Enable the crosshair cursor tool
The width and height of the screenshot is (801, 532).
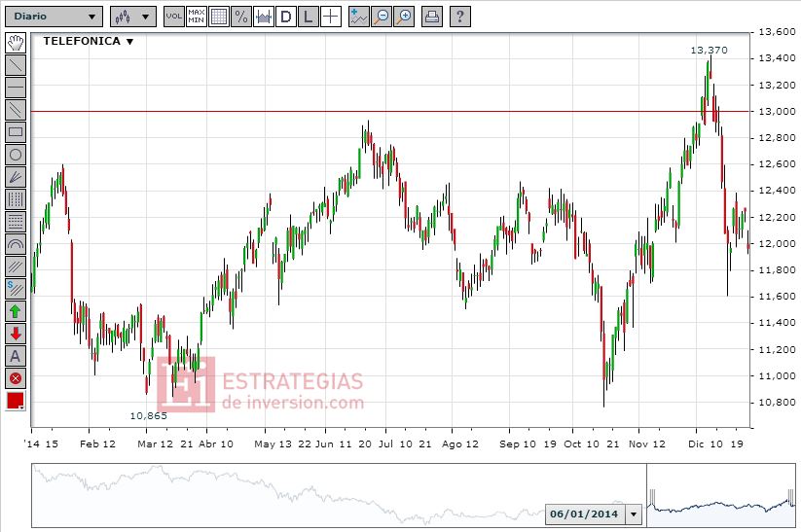[331, 17]
